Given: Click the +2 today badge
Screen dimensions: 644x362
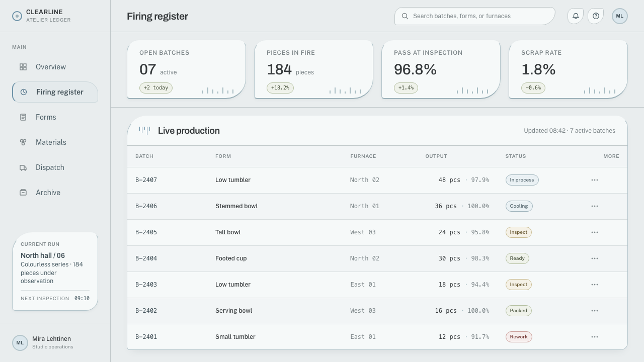Looking at the screenshot, I should [x=156, y=88].
